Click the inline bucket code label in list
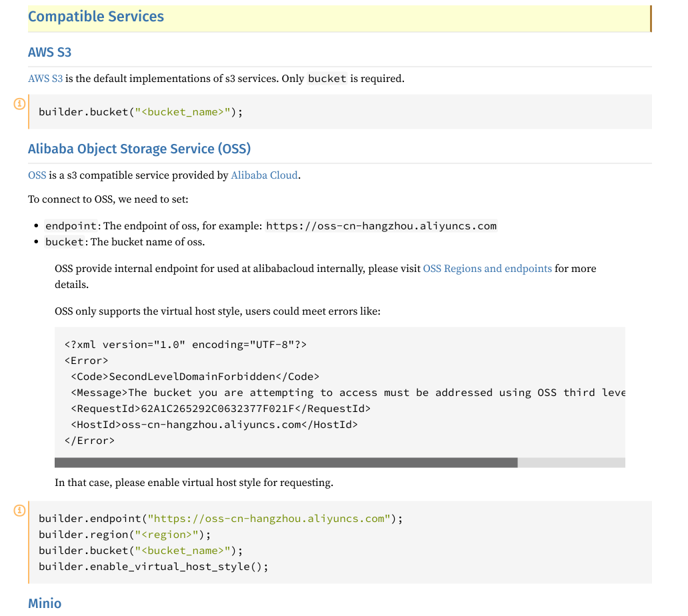The width and height of the screenshot is (688, 616). pos(65,242)
